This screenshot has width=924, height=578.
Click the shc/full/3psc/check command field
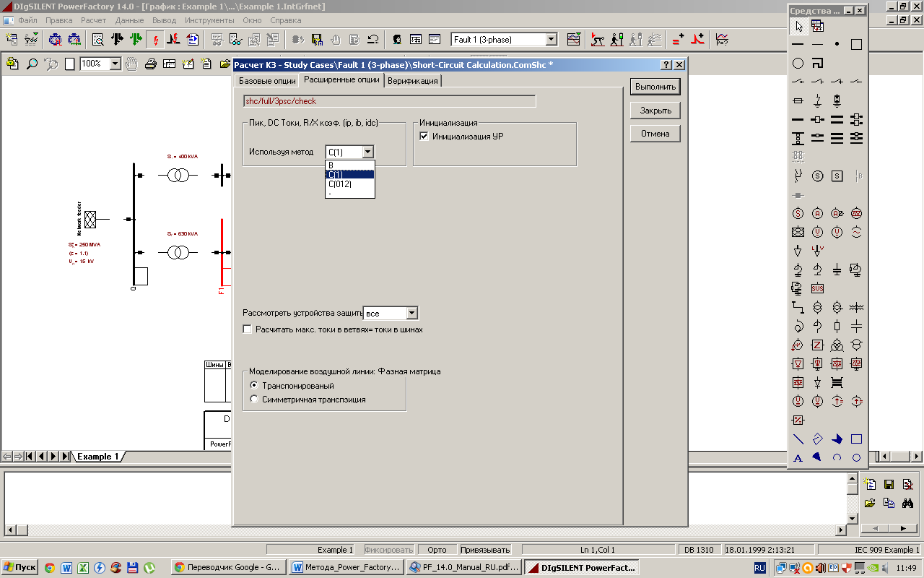click(389, 101)
